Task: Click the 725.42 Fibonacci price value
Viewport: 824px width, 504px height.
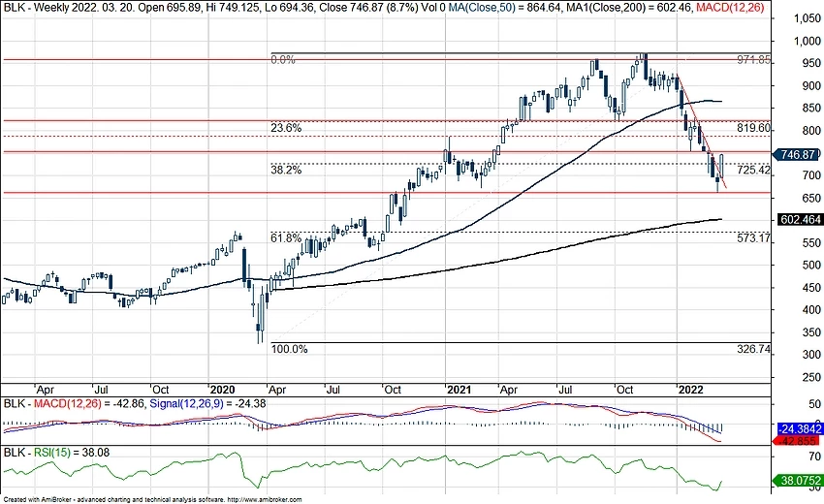Action: [x=753, y=170]
